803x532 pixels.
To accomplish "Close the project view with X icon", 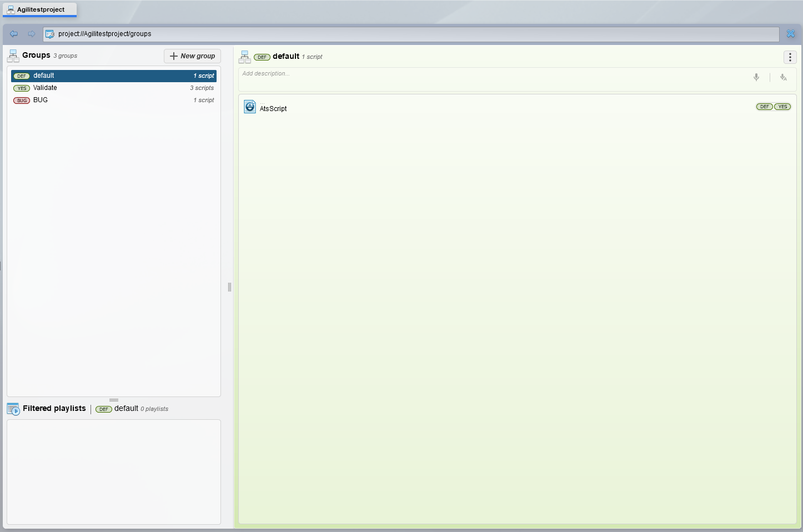I will [x=791, y=34].
